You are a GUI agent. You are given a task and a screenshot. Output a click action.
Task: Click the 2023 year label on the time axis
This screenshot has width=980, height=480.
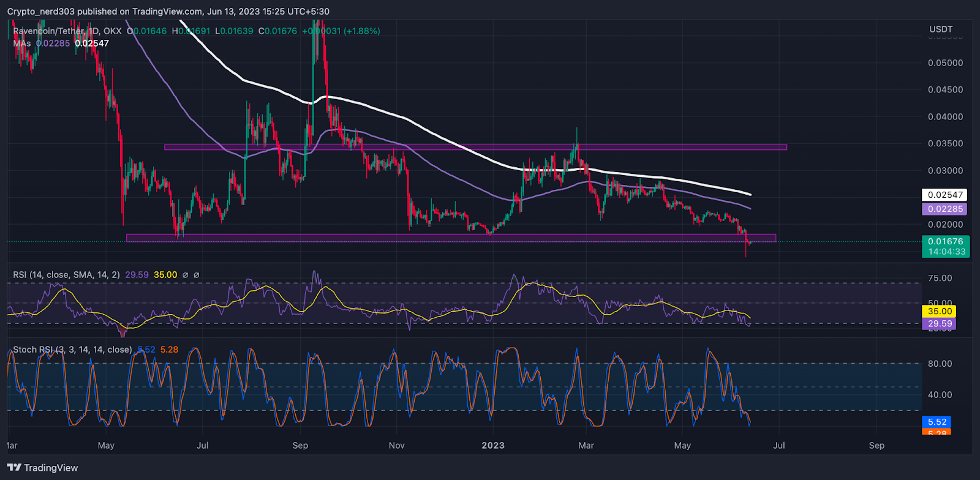493,445
